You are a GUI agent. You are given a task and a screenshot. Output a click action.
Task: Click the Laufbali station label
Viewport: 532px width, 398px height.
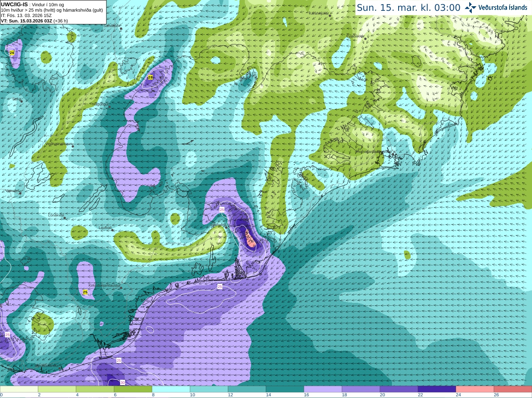(x=105, y=228)
